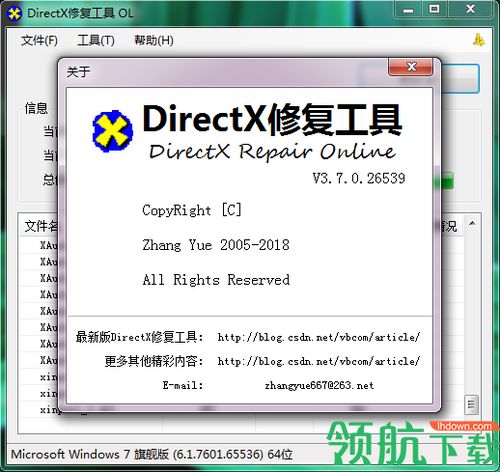Click the Windows 7 status bar text
The width and height of the screenshot is (500, 472).
[x=152, y=454]
